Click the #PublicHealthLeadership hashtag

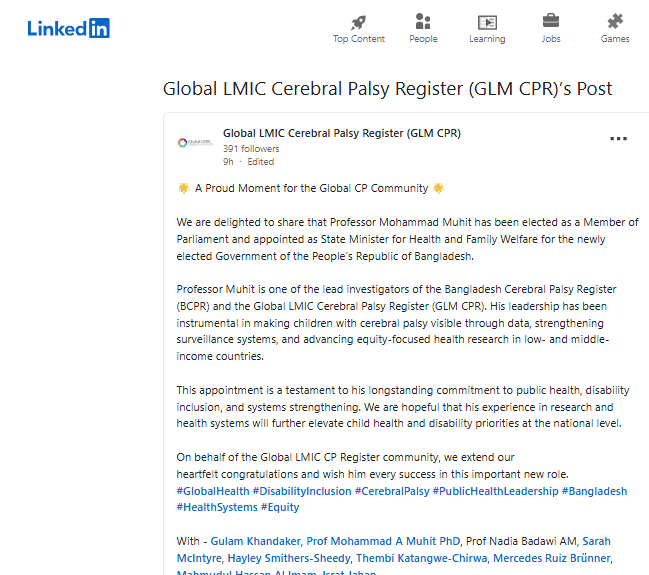[x=495, y=491]
